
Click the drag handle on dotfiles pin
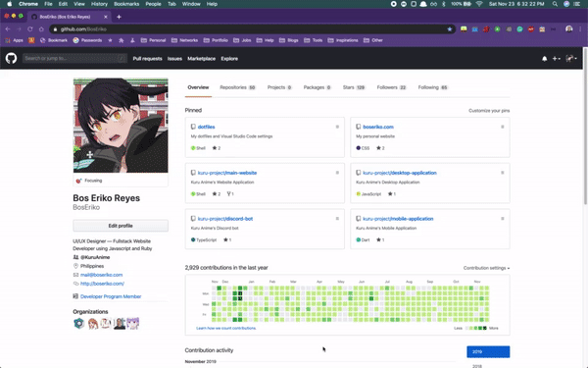pos(337,127)
